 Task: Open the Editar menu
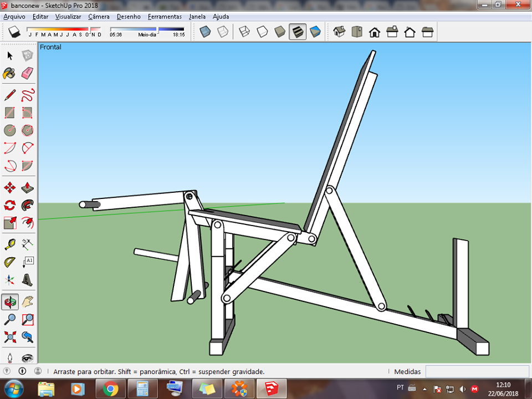tap(40, 17)
